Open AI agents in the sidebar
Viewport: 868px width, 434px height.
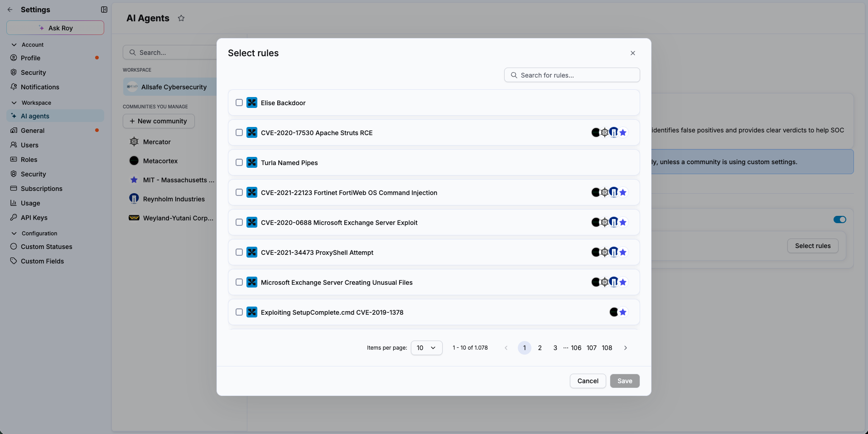[x=55, y=116]
